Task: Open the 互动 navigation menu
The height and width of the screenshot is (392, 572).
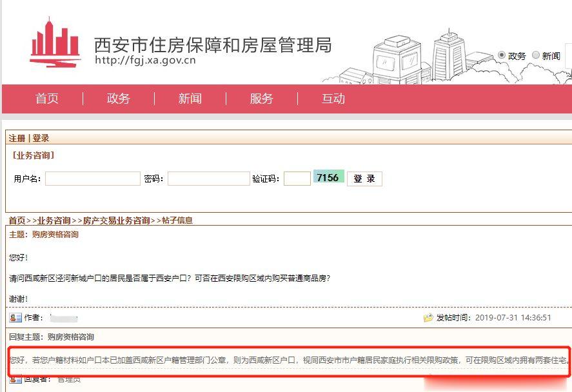Action: (x=333, y=99)
